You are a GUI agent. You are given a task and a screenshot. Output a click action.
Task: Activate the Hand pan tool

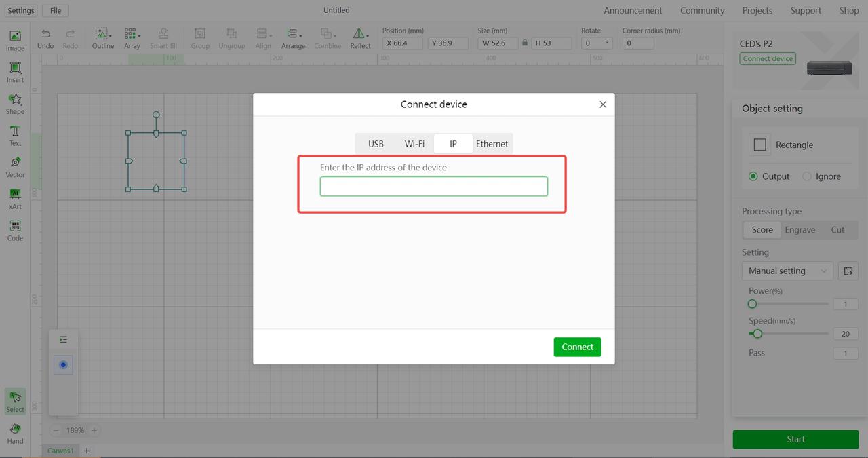pyautogui.click(x=15, y=432)
